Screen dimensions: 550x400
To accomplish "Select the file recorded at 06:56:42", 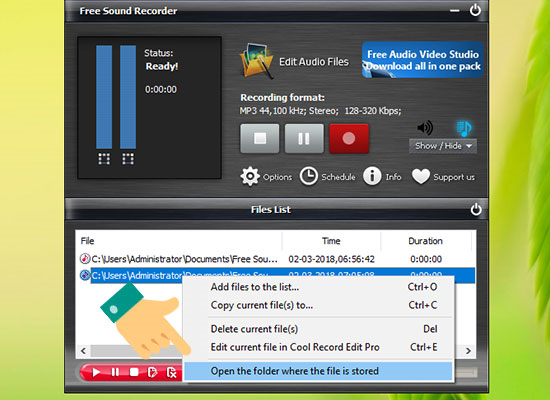I will (x=276, y=259).
